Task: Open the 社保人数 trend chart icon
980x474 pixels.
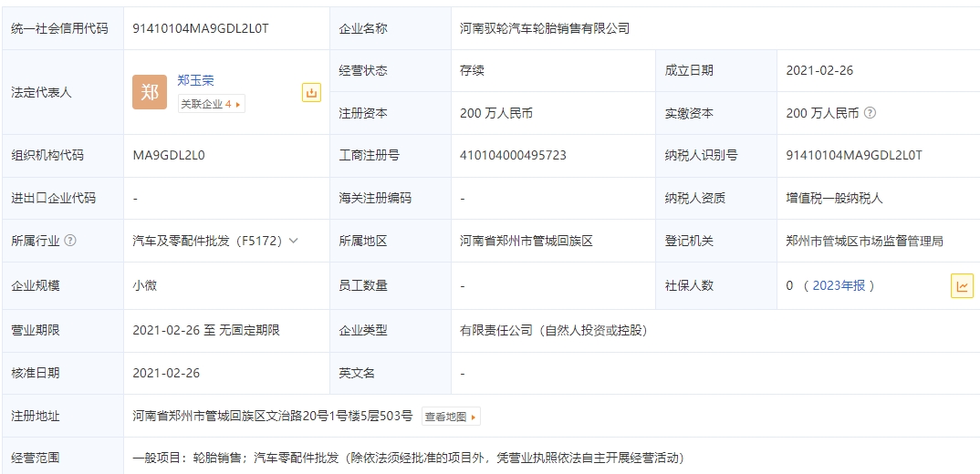Action: (x=962, y=286)
